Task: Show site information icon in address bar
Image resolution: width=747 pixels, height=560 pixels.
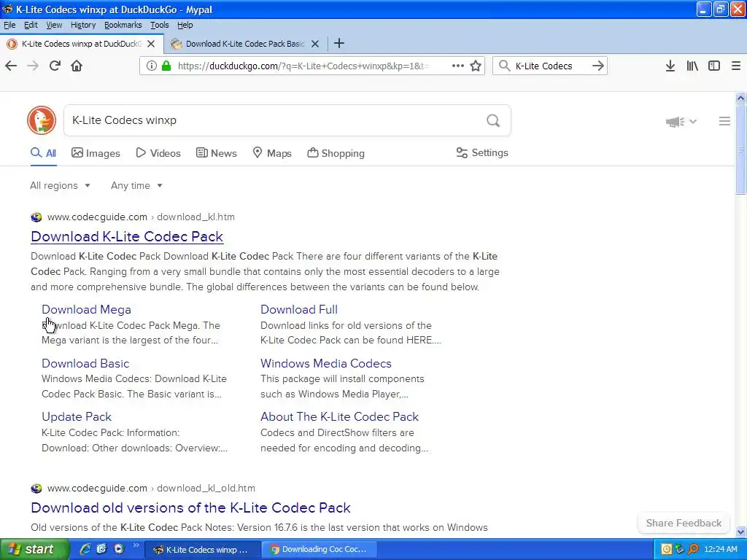Action: coord(152,66)
